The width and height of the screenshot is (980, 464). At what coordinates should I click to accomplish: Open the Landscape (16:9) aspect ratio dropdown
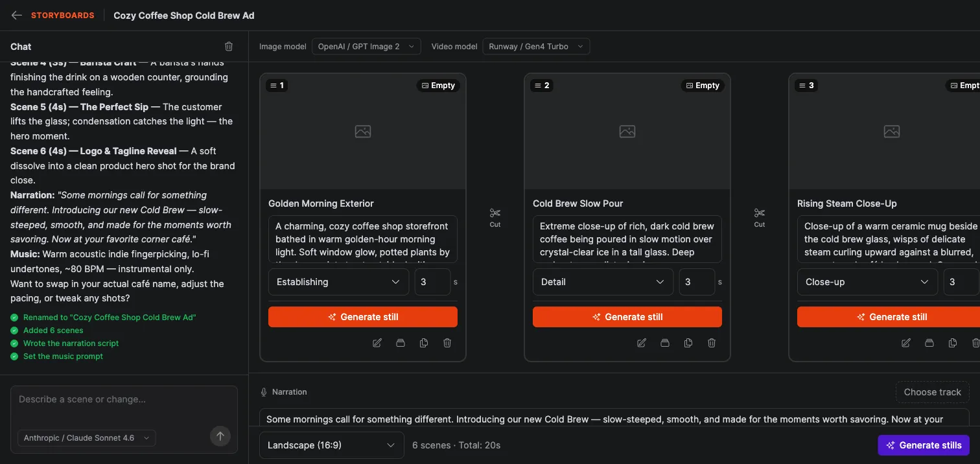[x=331, y=445]
